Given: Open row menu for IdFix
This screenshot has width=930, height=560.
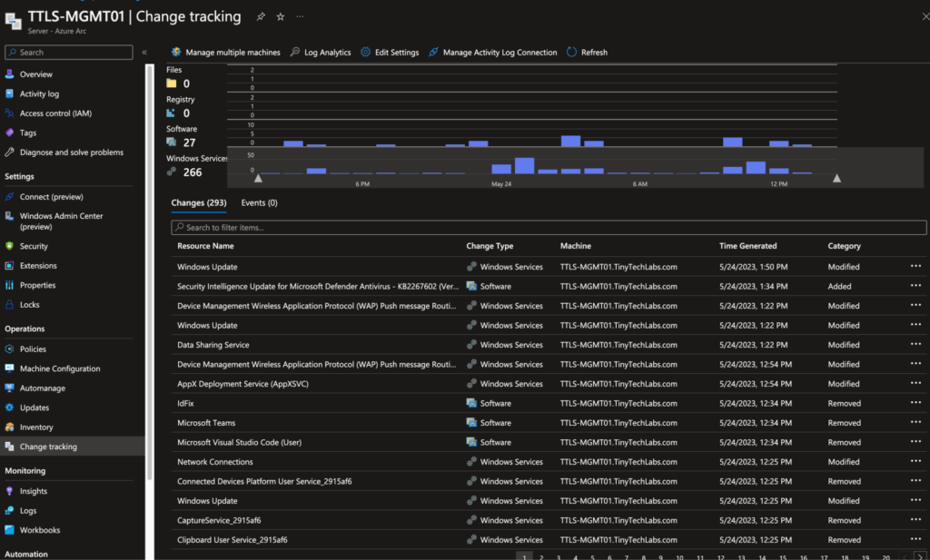Looking at the screenshot, I should click(915, 404).
